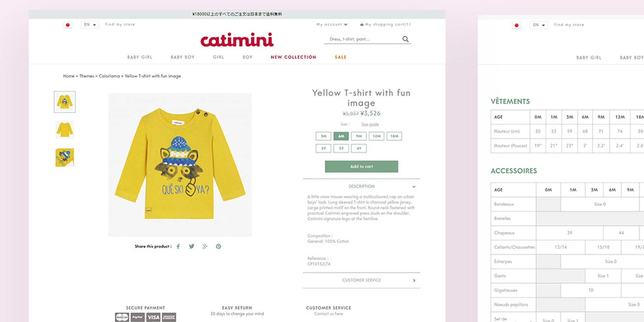The height and width of the screenshot is (322, 644).
Task: Share product on Facebook
Action: [178, 247]
